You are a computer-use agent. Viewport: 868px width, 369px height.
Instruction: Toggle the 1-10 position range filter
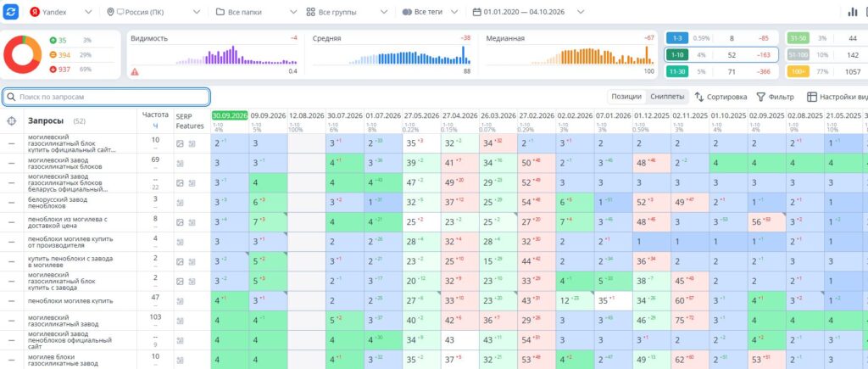click(677, 55)
